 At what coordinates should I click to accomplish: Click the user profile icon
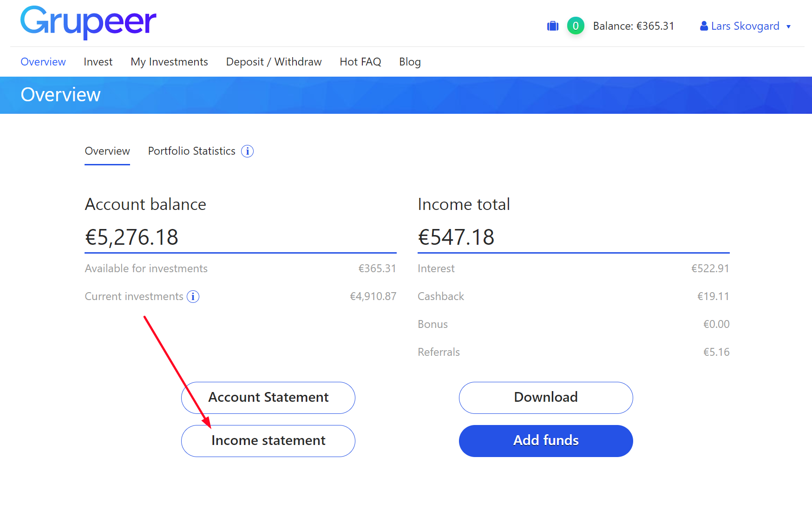[x=704, y=26]
